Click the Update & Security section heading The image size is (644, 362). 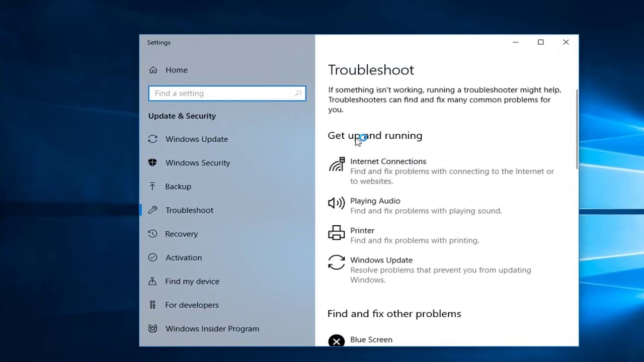click(x=182, y=116)
